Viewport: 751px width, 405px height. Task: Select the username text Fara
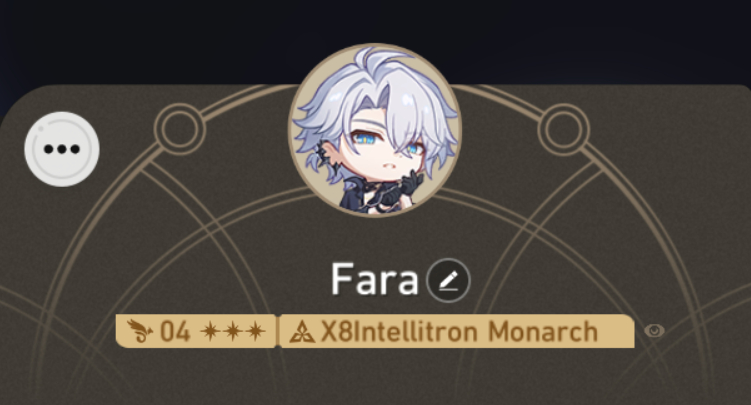click(x=375, y=280)
